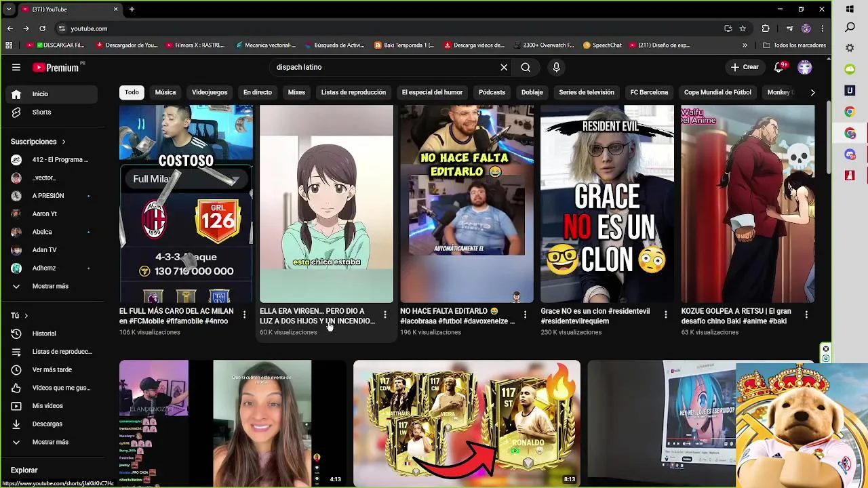
Task: Open options for the AC Milan short
Action: pos(244,314)
